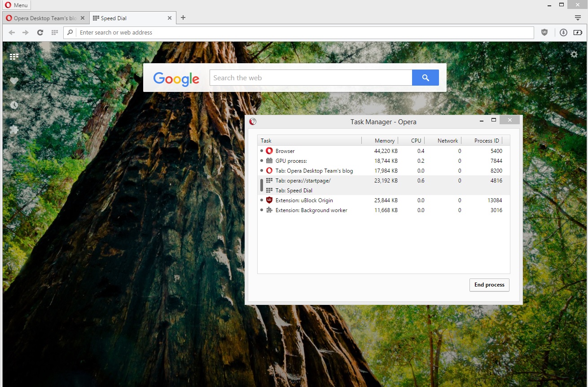Open bookmarks heart icon in sidebar
The image size is (588, 387).
pyautogui.click(x=14, y=81)
